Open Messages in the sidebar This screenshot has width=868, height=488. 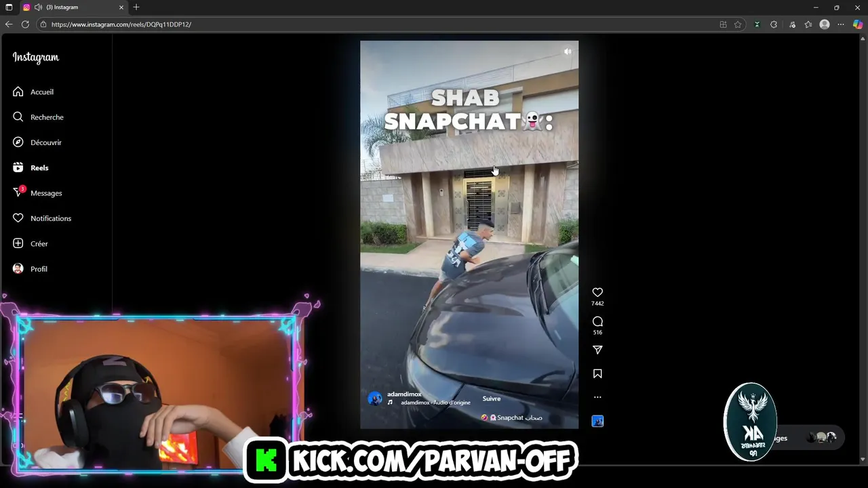pyautogui.click(x=37, y=193)
